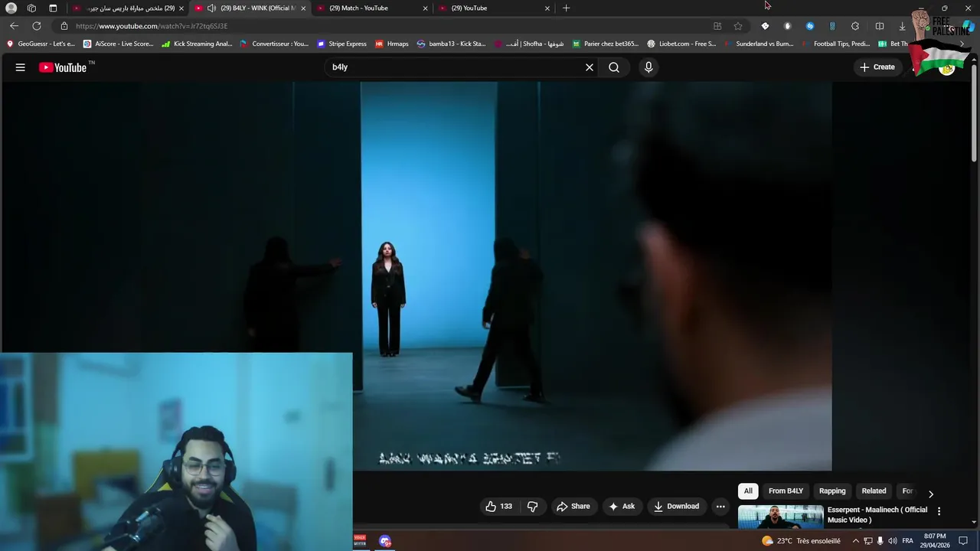Screen dimensions: 980x551
Task: Open the browser workspaces icon
Action: [x=31, y=8]
